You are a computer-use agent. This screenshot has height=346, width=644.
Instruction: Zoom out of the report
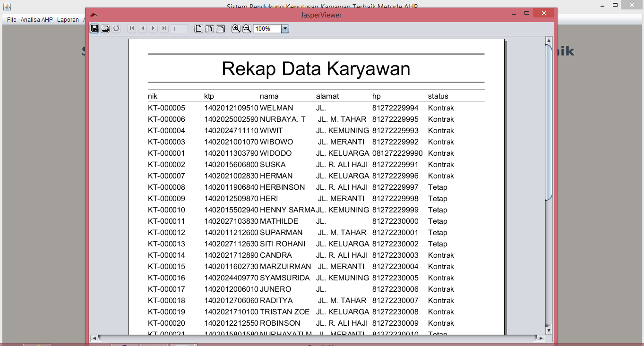[x=247, y=28]
